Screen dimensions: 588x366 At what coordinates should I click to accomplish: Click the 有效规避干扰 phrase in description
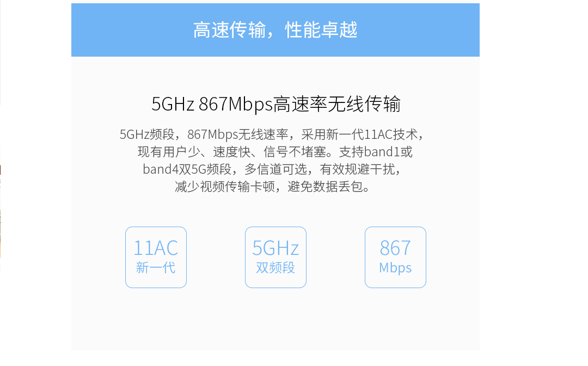click(x=357, y=169)
